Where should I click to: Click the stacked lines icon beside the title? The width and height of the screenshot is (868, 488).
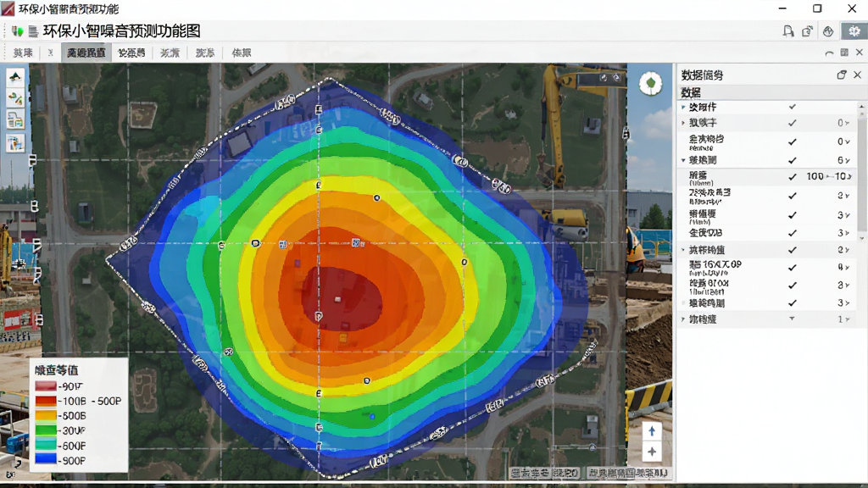coord(33,31)
